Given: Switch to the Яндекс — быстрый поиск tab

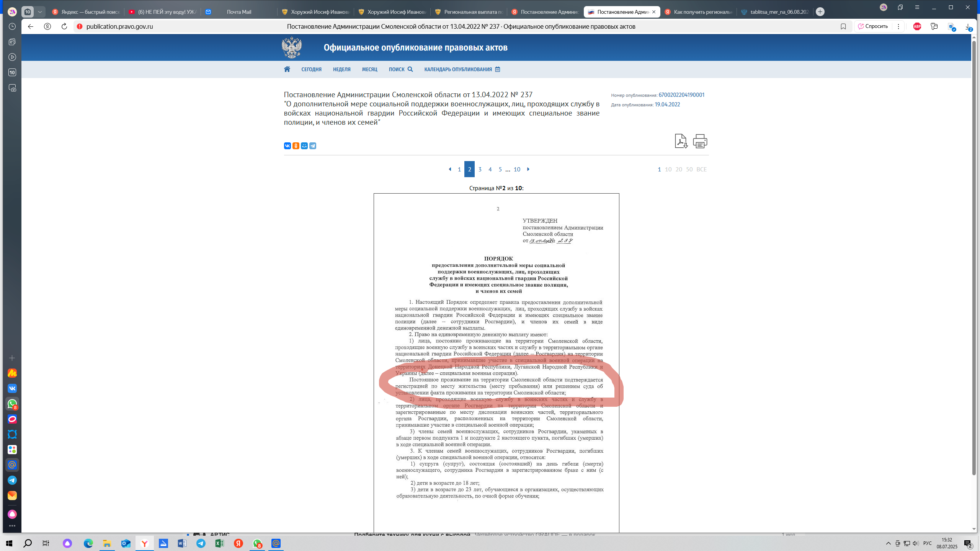Looking at the screenshot, I should (86, 12).
